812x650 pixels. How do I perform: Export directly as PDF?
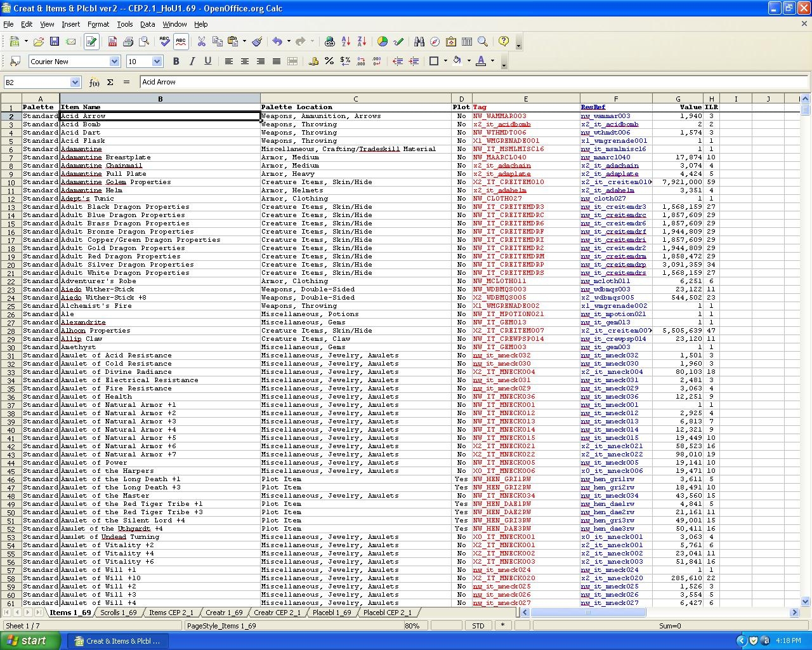pos(112,42)
